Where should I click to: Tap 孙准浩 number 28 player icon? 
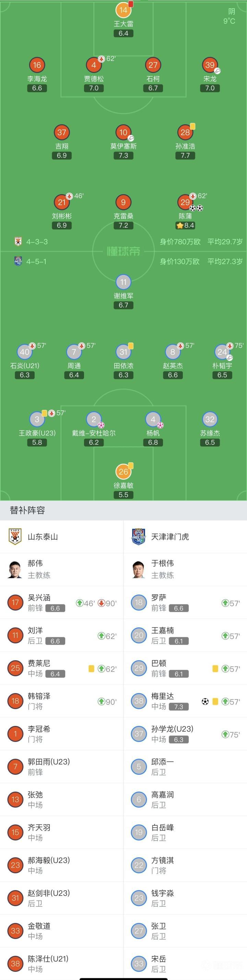point(185,132)
